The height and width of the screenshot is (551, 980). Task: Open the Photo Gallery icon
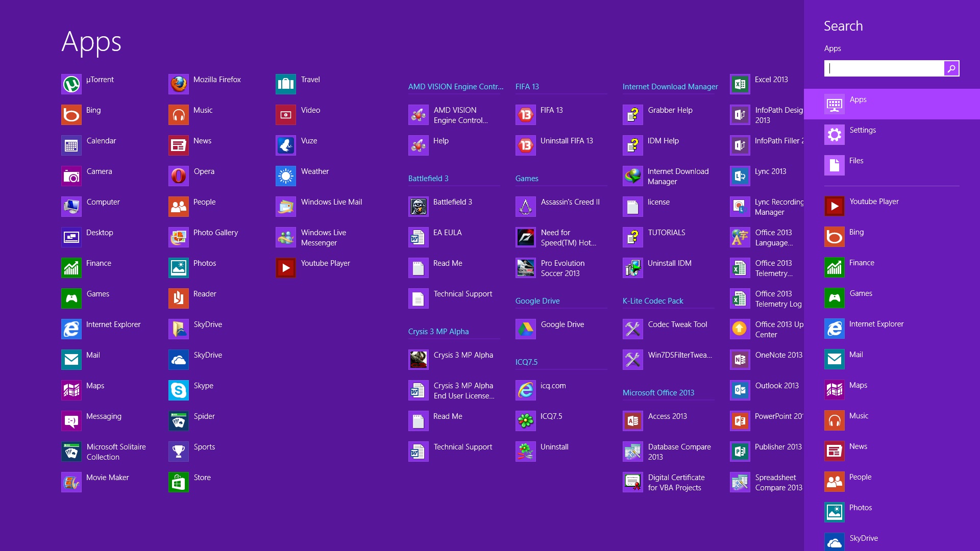[x=179, y=237]
